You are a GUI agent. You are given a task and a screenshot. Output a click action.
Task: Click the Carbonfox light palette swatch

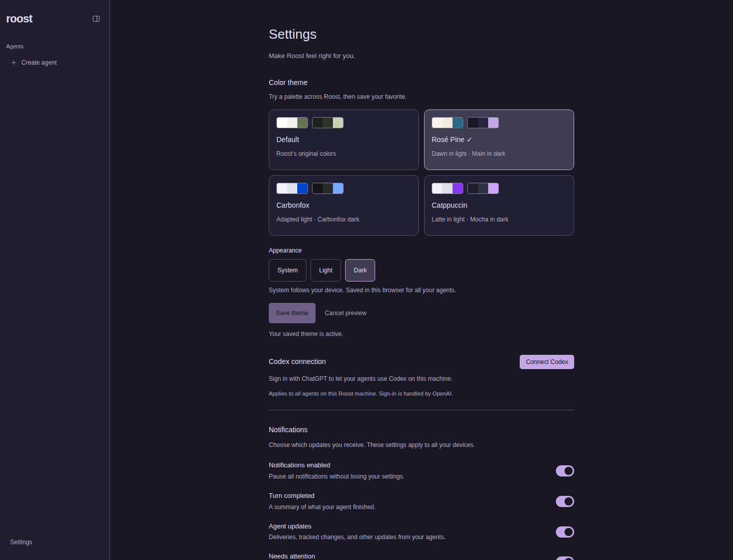[x=292, y=188]
